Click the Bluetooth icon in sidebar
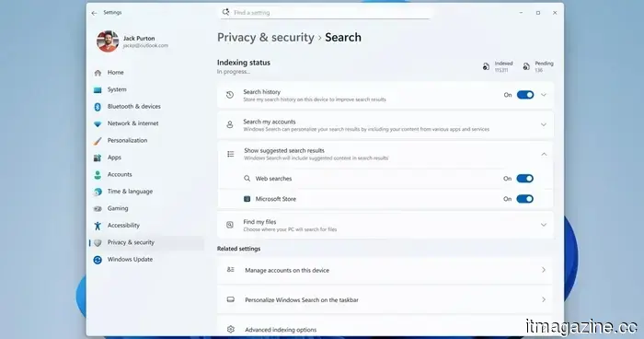644x339 pixels. (98, 107)
